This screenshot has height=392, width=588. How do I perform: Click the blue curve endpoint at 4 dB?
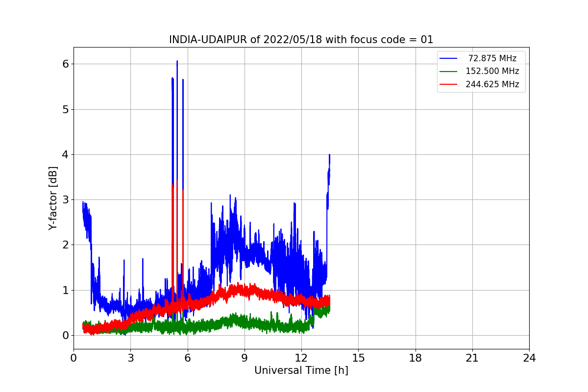point(329,155)
